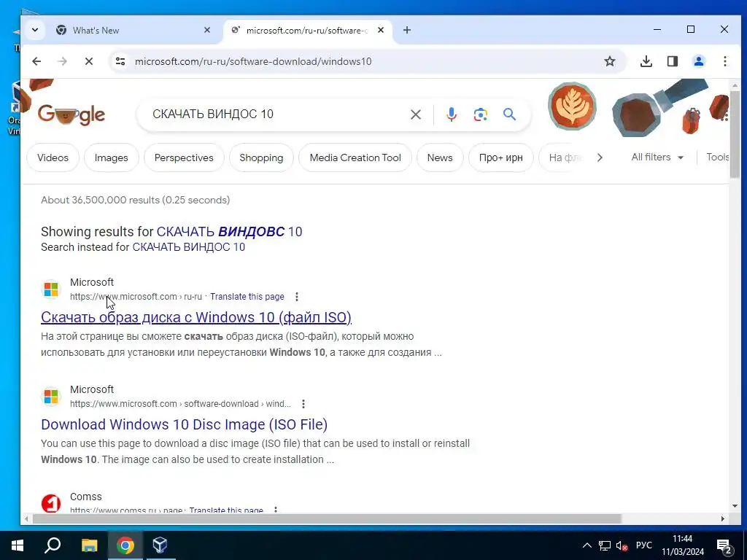
Task: Open Download Windows 10 Disc Image link
Action: [185, 424]
